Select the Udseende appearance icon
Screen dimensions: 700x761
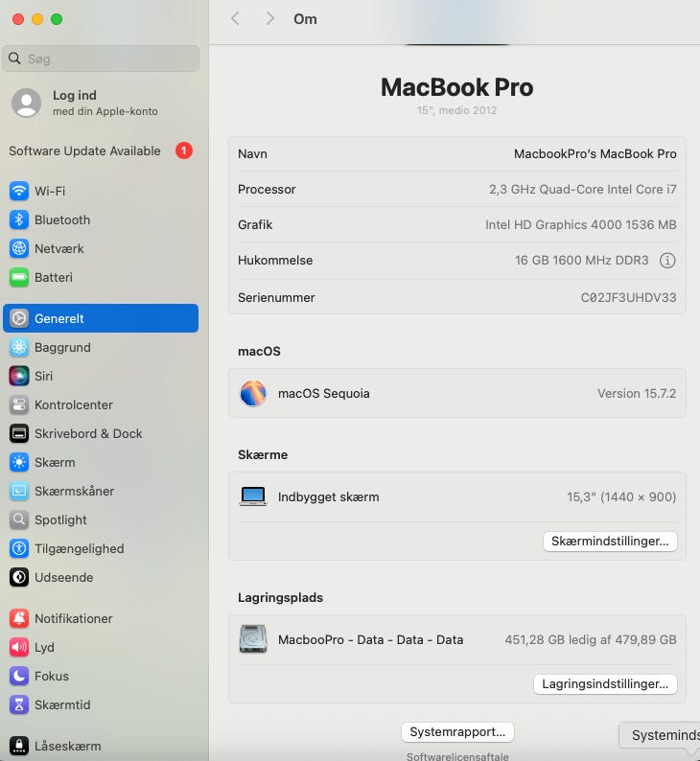point(19,577)
